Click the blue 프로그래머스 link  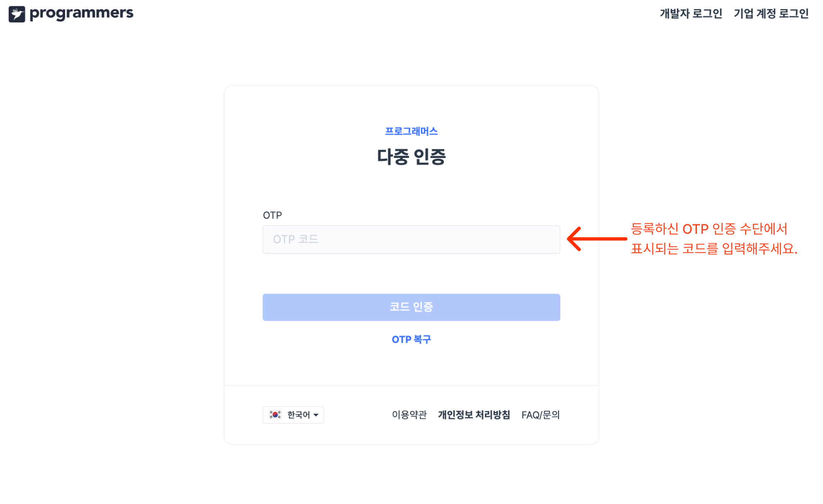411,131
